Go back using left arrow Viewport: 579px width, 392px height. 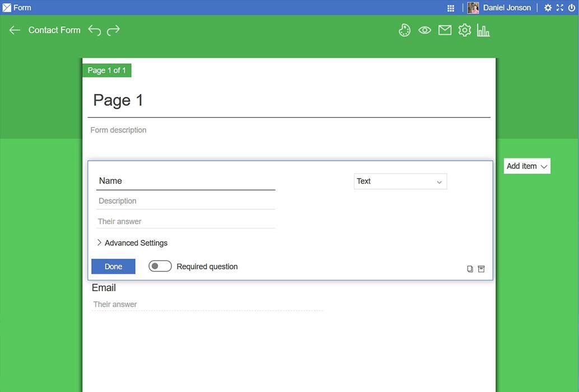coord(15,30)
